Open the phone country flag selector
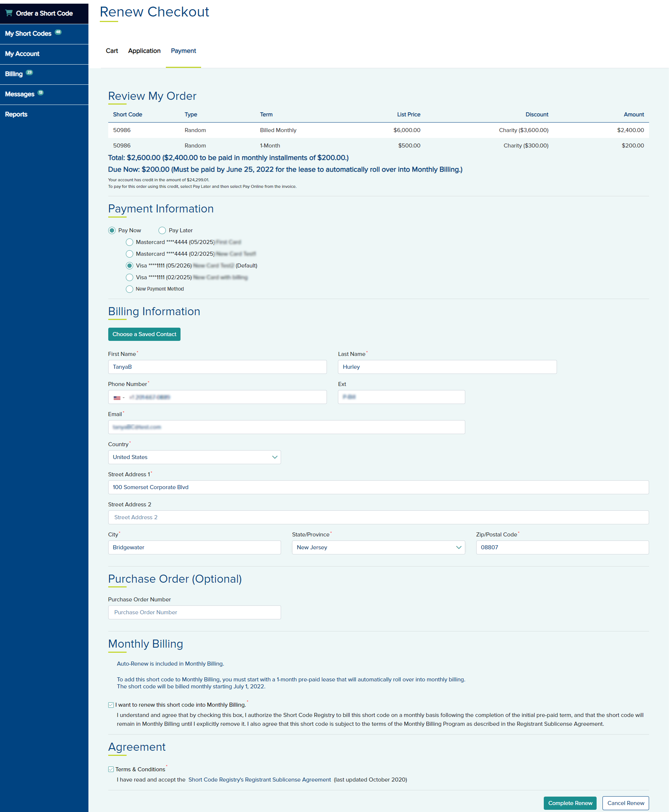The height and width of the screenshot is (812, 670). [x=119, y=397]
